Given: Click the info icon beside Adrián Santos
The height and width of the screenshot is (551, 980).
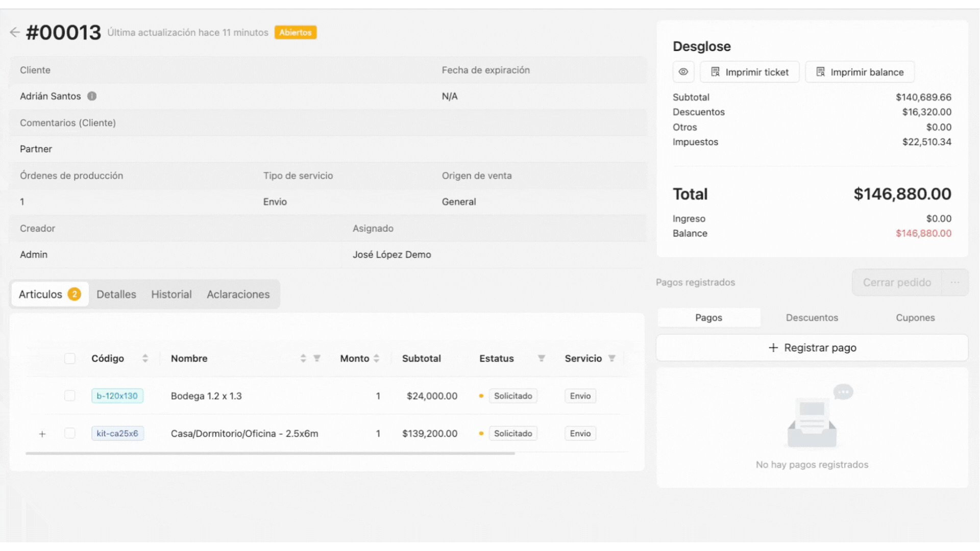Looking at the screenshot, I should click(92, 96).
